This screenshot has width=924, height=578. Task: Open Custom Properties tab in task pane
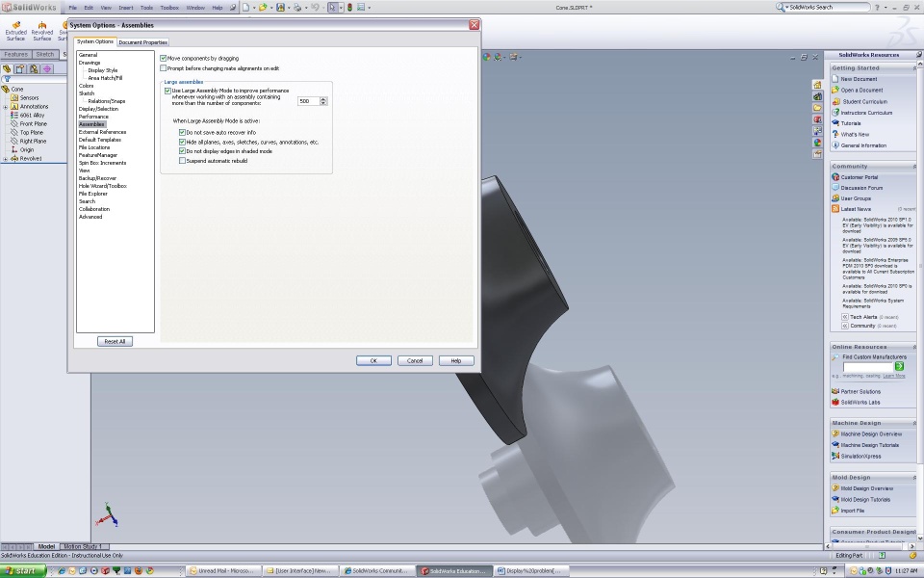(817, 154)
